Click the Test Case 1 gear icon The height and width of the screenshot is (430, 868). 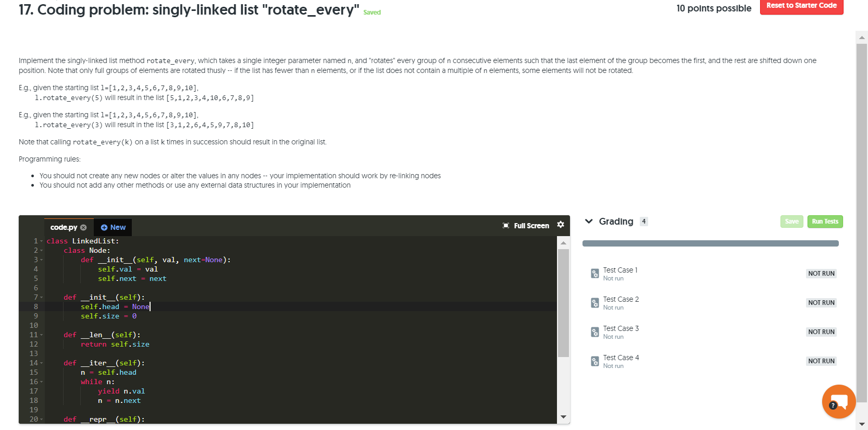[x=594, y=274]
